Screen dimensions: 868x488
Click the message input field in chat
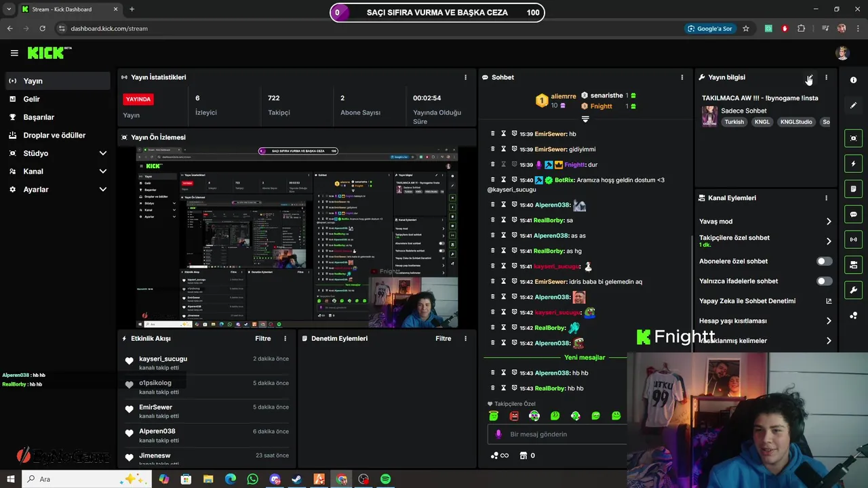point(557,434)
